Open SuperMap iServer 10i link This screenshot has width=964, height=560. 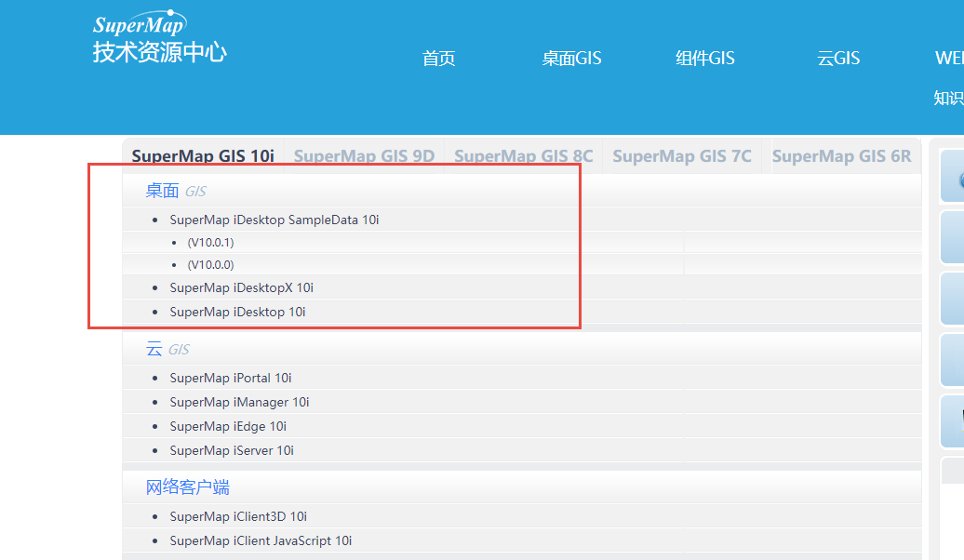pos(232,450)
